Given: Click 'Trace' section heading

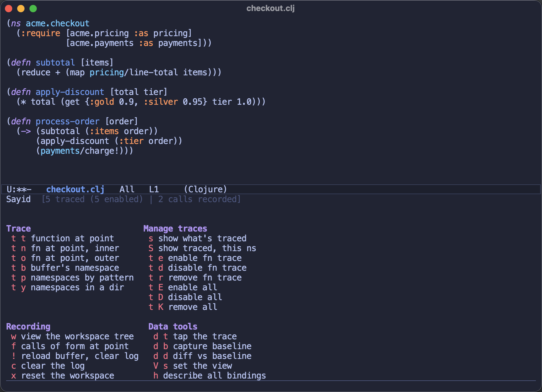Looking at the screenshot, I should 18,228.
